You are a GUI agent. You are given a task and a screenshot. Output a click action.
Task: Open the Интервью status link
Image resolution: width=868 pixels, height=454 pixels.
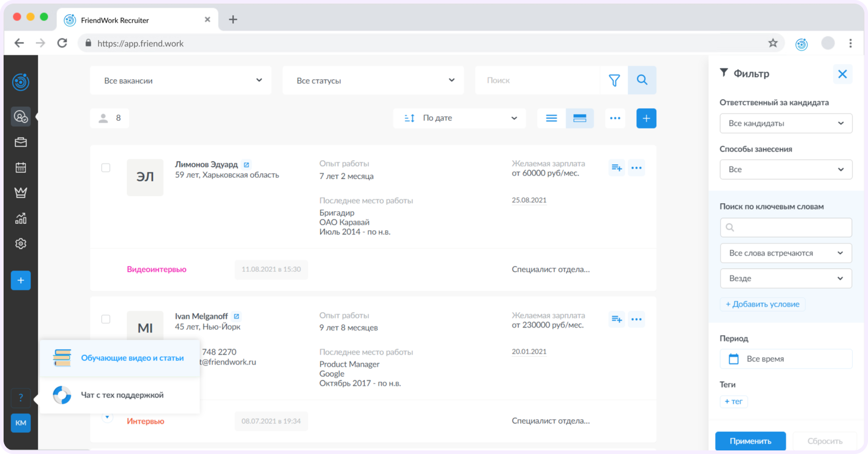(146, 421)
